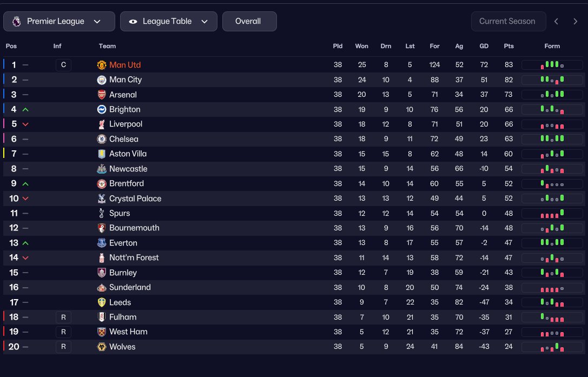The image size is (588, 377).
Task: Click Man Utd's champion C badge
Action: click(63, 65)
